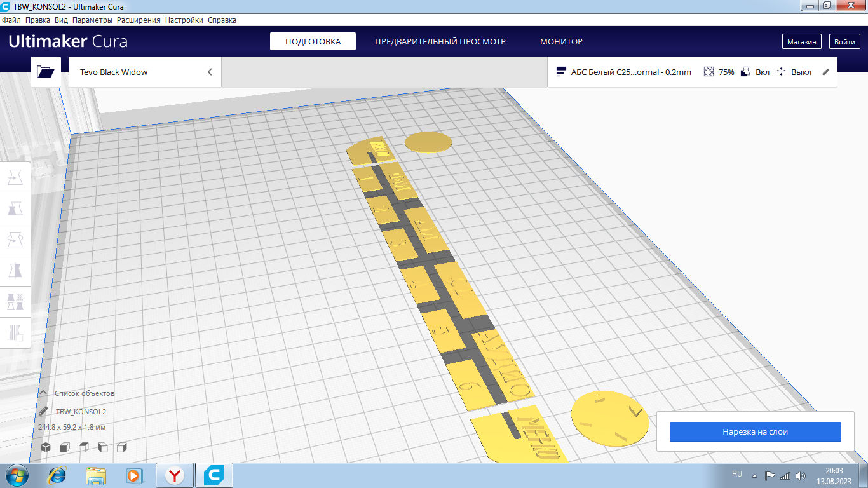Screen dimensions: 868x488
Task: Open the Windows Start menu
Action: [16, 475]
